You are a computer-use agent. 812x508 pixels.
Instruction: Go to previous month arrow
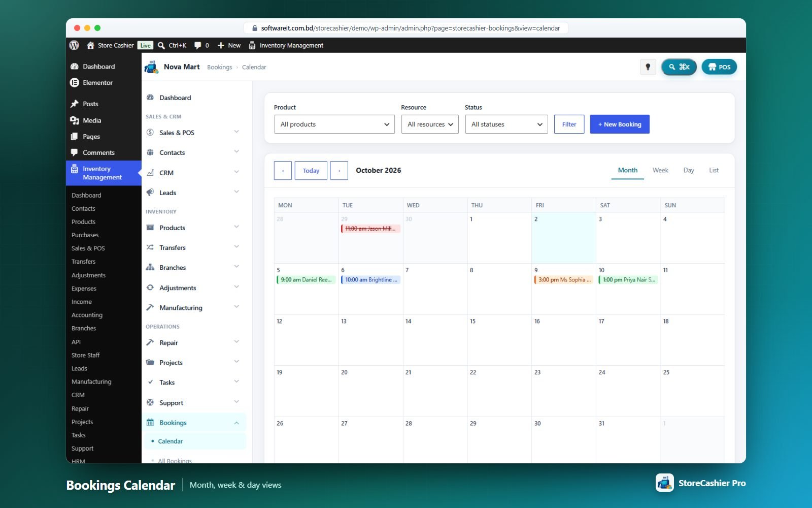tap(283, 171)
